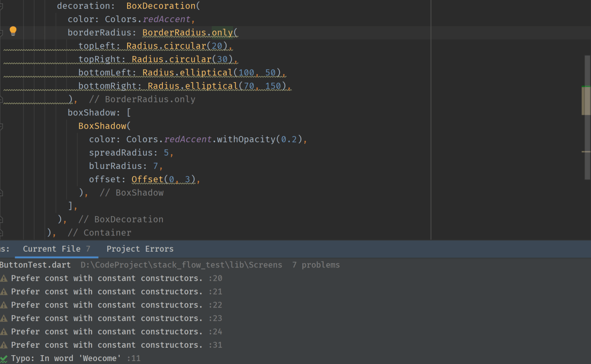Select the Prefer const problem at line :31
The width and height of the screenshot is (591, 364).
[111, 345]
